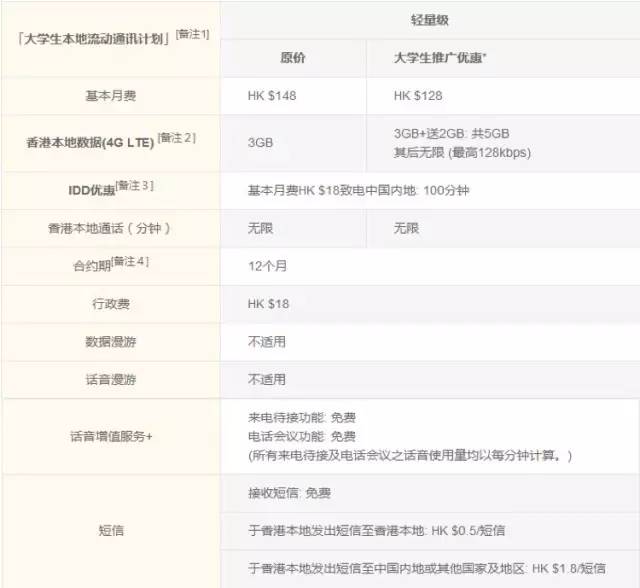Click the 接收短信: 免费 text
640x588 pixels.
[x=289, y=493]
